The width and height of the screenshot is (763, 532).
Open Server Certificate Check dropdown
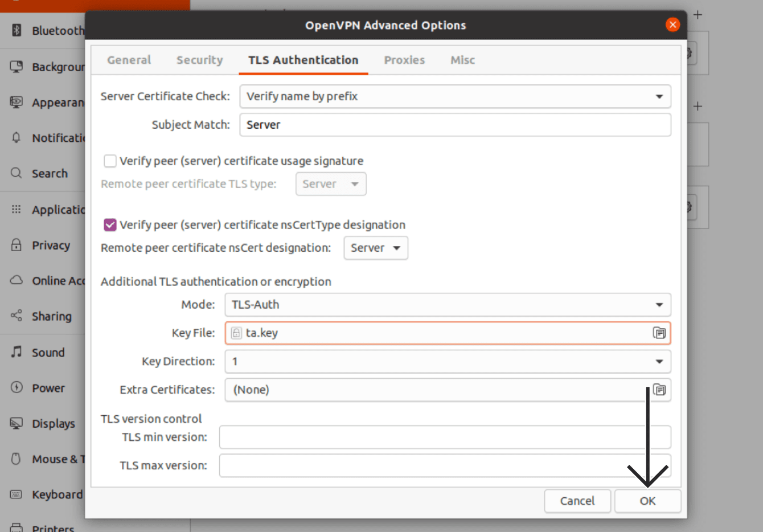[x=455, y=96]
